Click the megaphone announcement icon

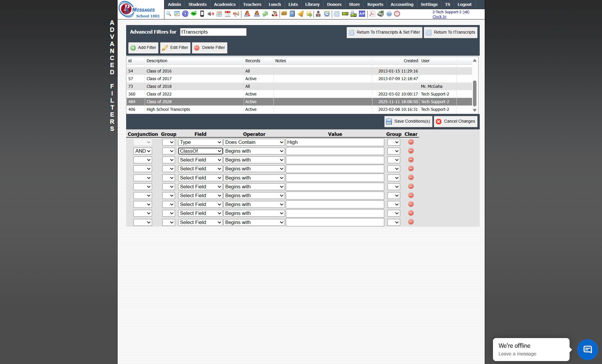pyautogui.click(x=236, y=14)
